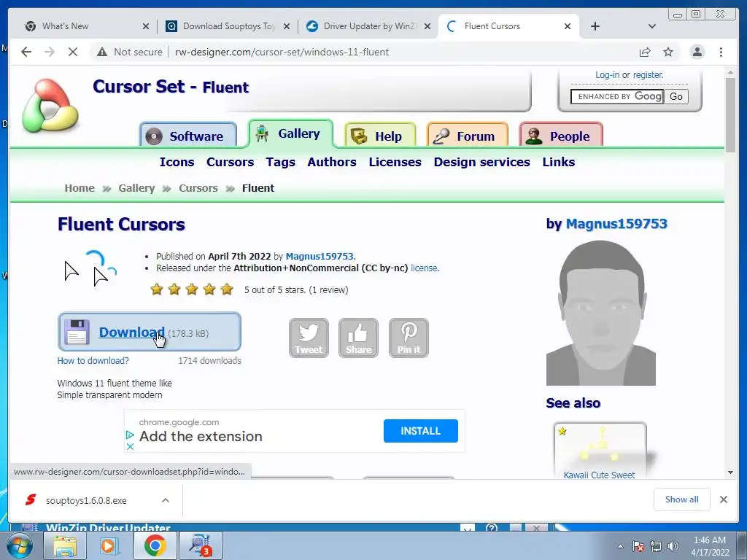Open the register link
Screen dimensions: 747x560
(648, 75)
